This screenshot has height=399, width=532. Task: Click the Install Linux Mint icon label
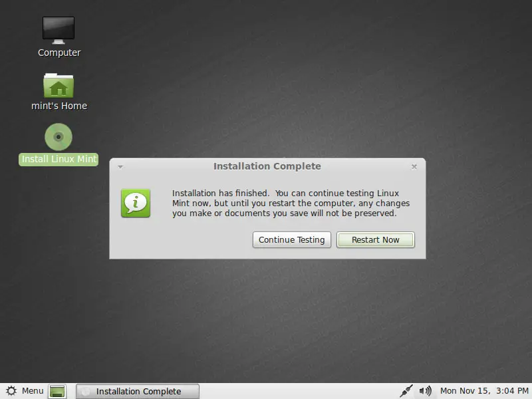tap(59, 159)
